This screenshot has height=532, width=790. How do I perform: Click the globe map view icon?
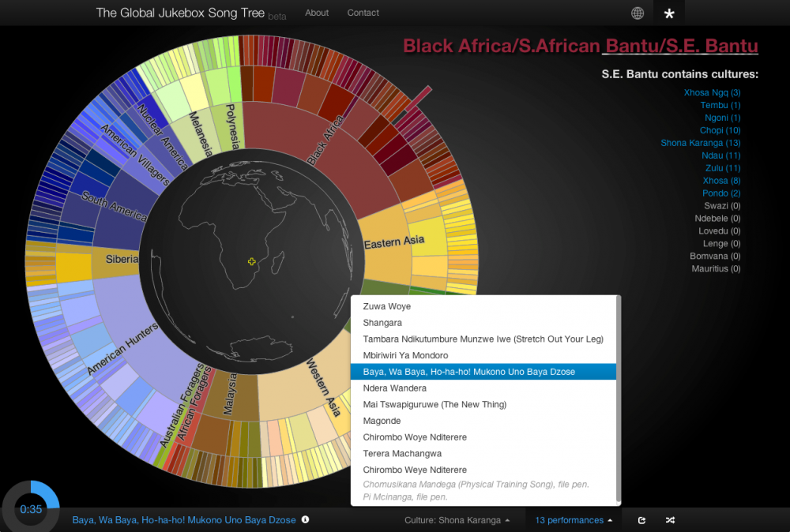tap(638, 13)
